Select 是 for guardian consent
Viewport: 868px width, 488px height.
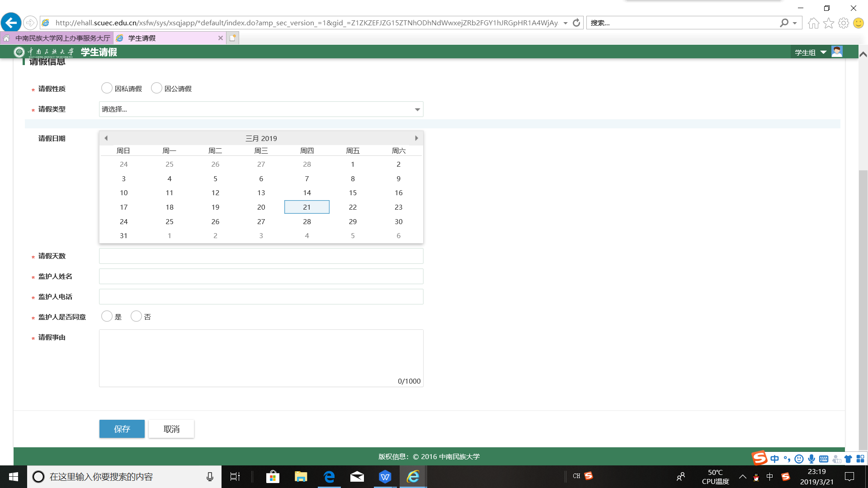pos(107,316)
